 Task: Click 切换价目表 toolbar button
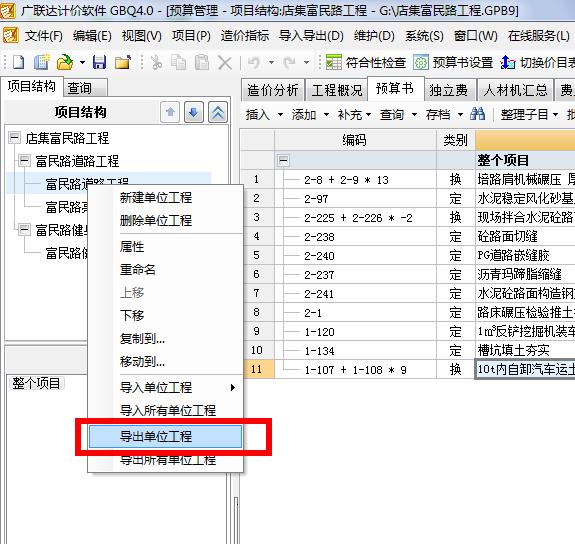(x=537, y=62)
